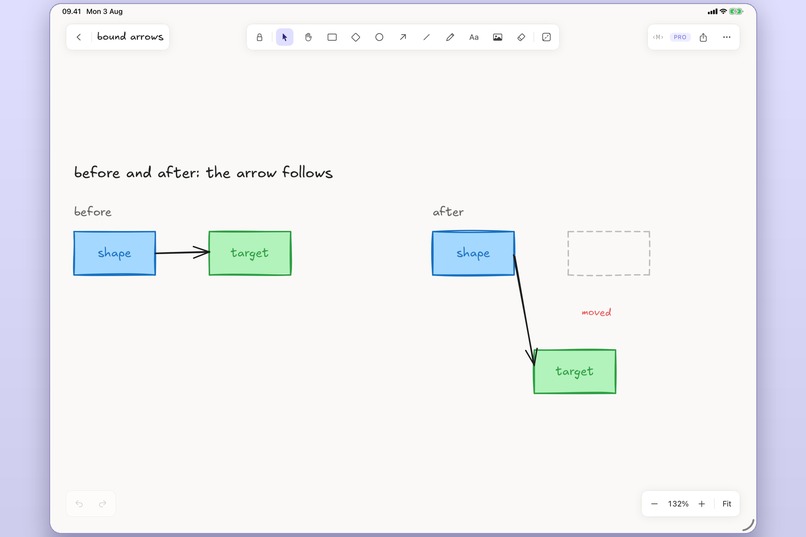Select the heading 'before and after: the arrow follows'

coord(204,172)
